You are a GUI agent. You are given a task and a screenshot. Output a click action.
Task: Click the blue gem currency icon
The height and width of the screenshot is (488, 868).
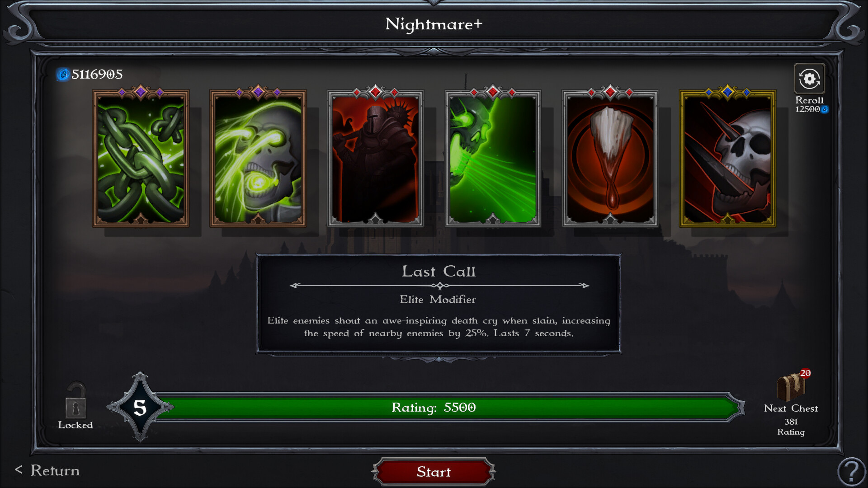(x=63, y=74)
